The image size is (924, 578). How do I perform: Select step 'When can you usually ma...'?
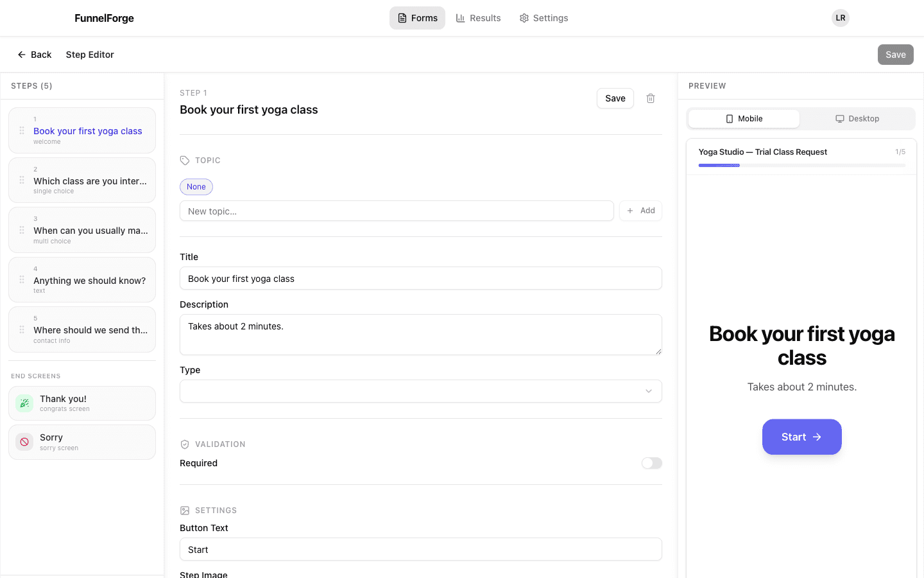click(x=82, y=230)
